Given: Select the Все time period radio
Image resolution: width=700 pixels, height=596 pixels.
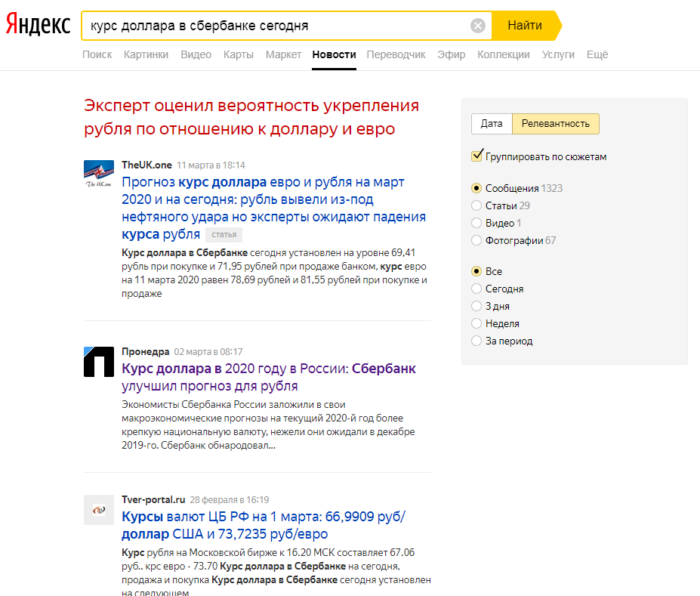Looking at the screenshot, I should pos(476,271).
